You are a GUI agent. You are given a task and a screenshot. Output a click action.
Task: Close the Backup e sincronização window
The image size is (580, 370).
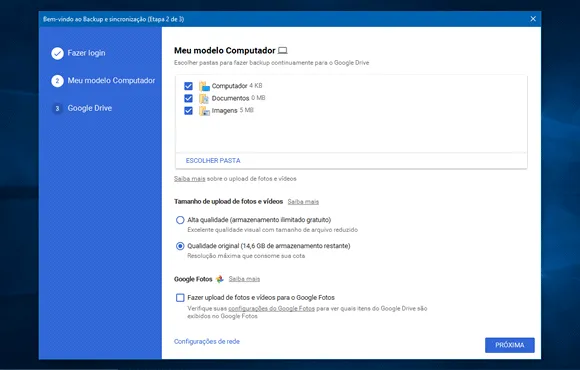[x=533, y=19]
